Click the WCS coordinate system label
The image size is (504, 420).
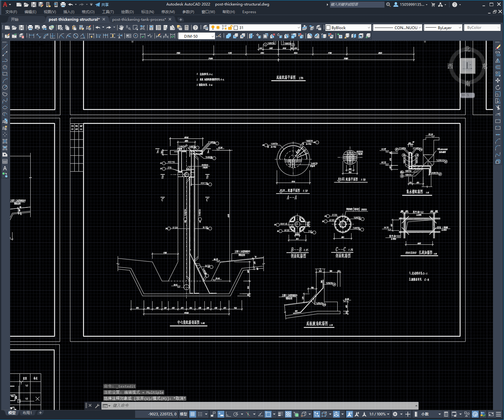pos(467,95)
